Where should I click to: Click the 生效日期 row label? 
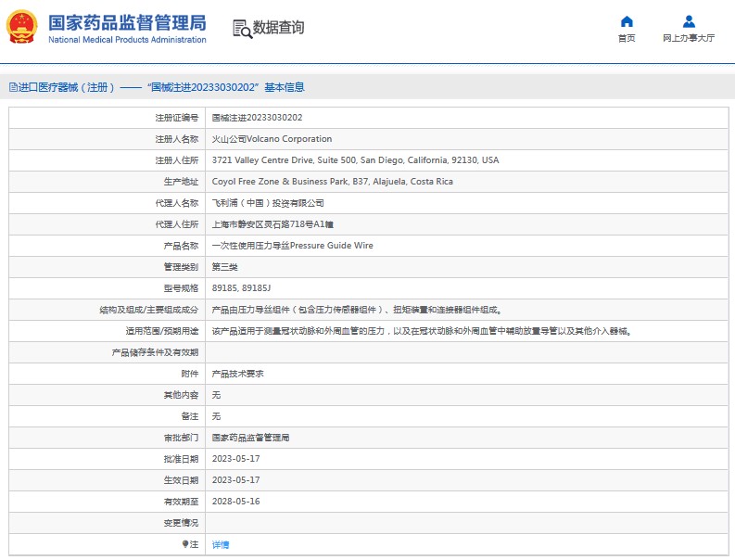point(181,480)
